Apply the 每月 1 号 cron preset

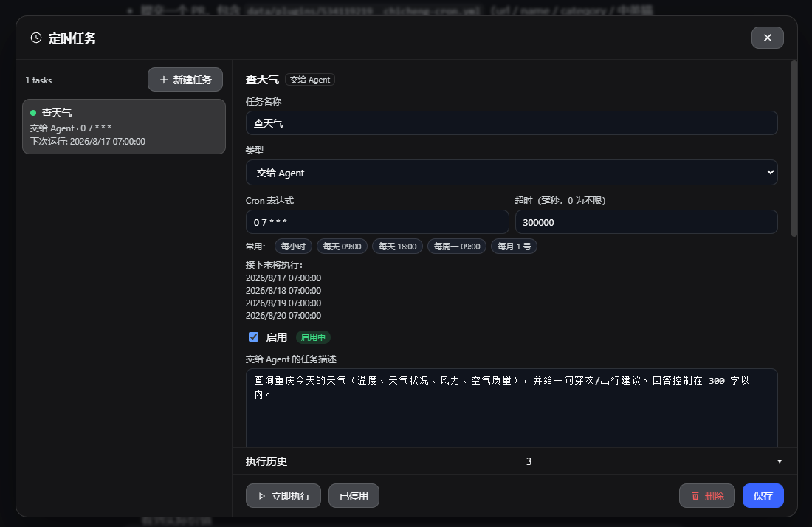[515, 247]
